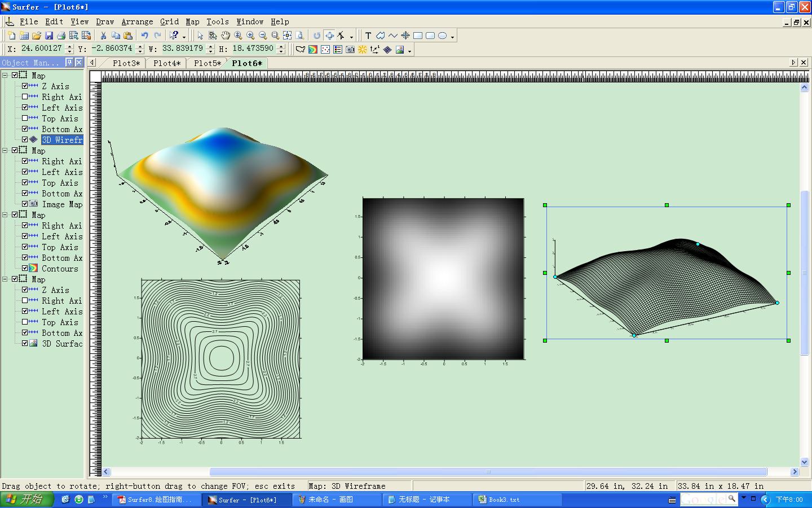812x508 pixels.
Task: Click the 开始 Start button
Action: [x=26, y=500]
